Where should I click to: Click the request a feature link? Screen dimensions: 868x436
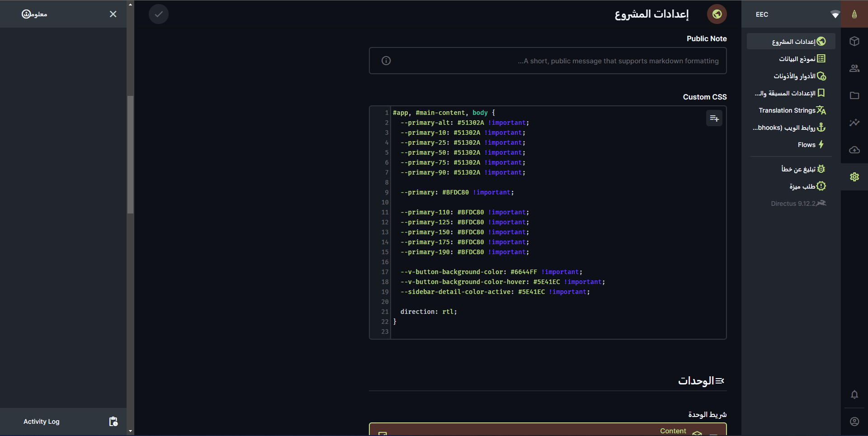tap(791, 186)
